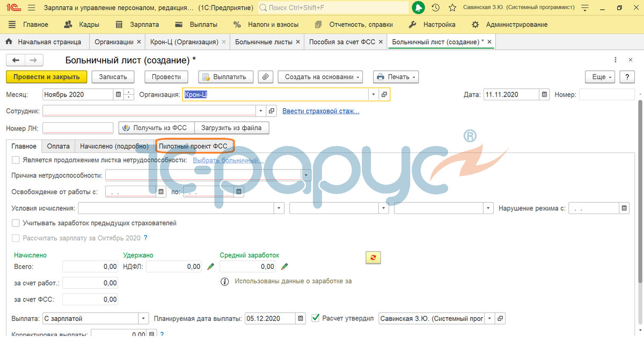644x338 pixels.
Task: Open the Сотрудник record with open icon
Action: pos(272,111)
